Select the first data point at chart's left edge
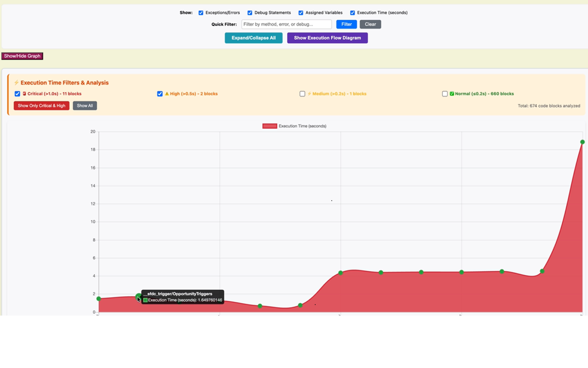Image resolution: width=588 pixels, height=368 pixels. [99, 299]
